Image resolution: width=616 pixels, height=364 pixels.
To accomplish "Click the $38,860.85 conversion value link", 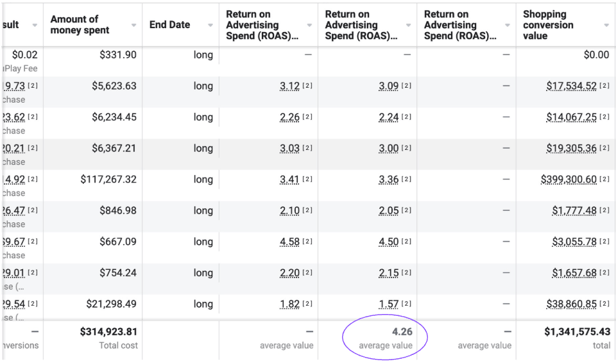I will pyautogui.click(x=571, y=304).
